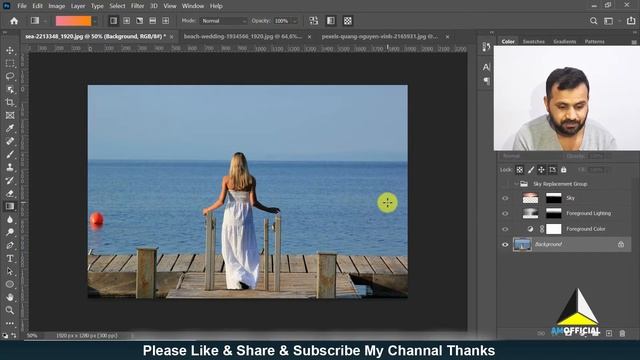640x360 pixels.
Task: Select the Brush tool
Action: tap(10, 154)
